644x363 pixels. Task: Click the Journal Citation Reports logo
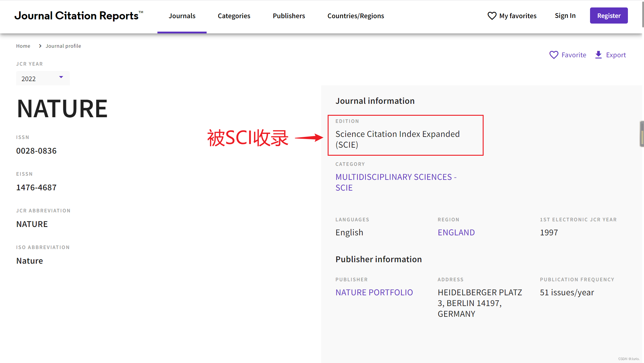(78, 16)
